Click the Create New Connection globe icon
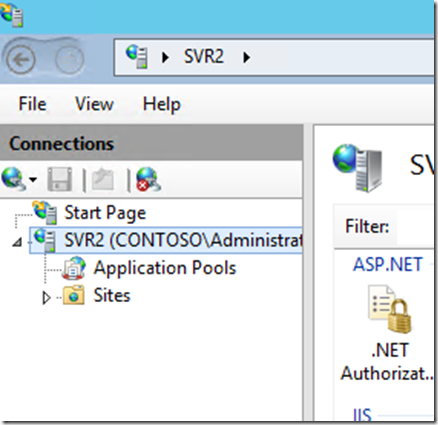438x425 pixels. (13, 179)
